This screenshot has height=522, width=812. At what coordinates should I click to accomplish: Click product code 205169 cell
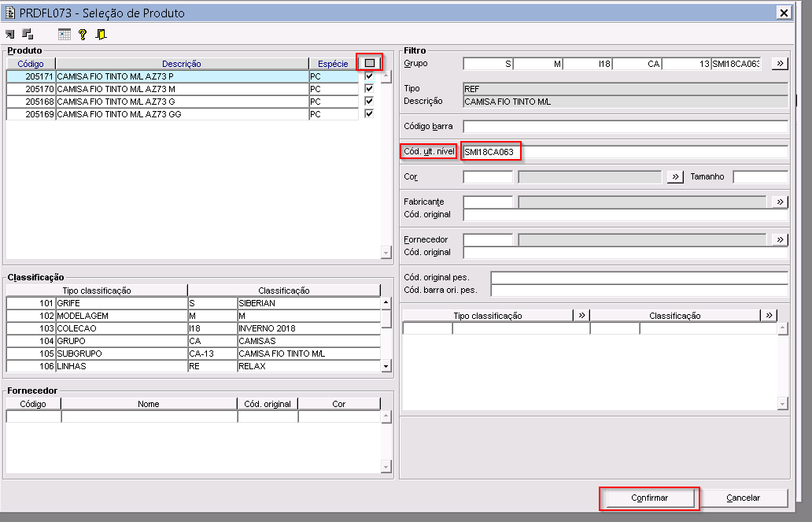coord(31,114)
